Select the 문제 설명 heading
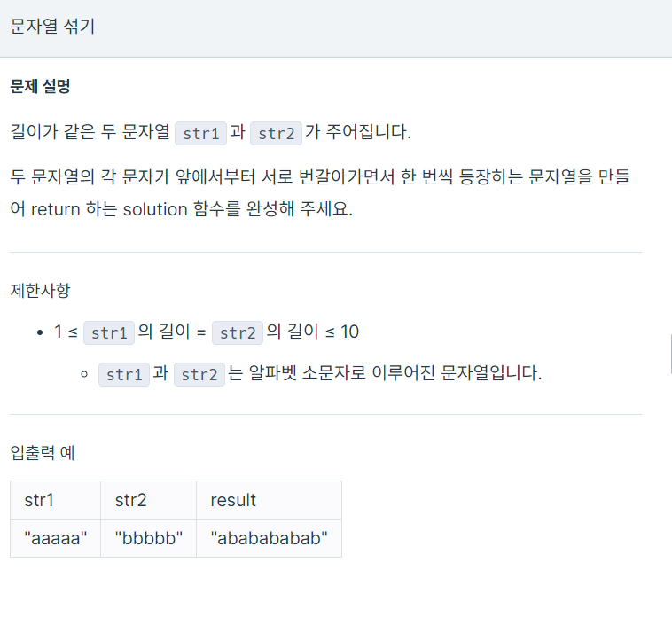This screenshot has height=633, width=672. 40,86
